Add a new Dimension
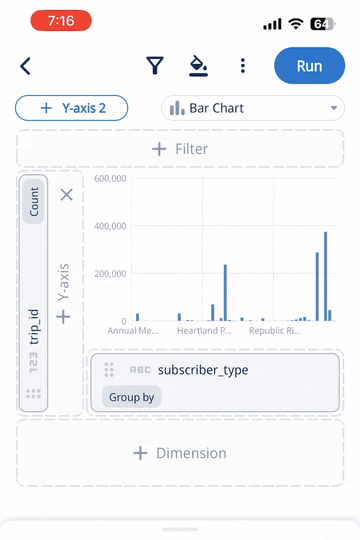The width and height of the screenshot is (360, 540). (180, 453)
